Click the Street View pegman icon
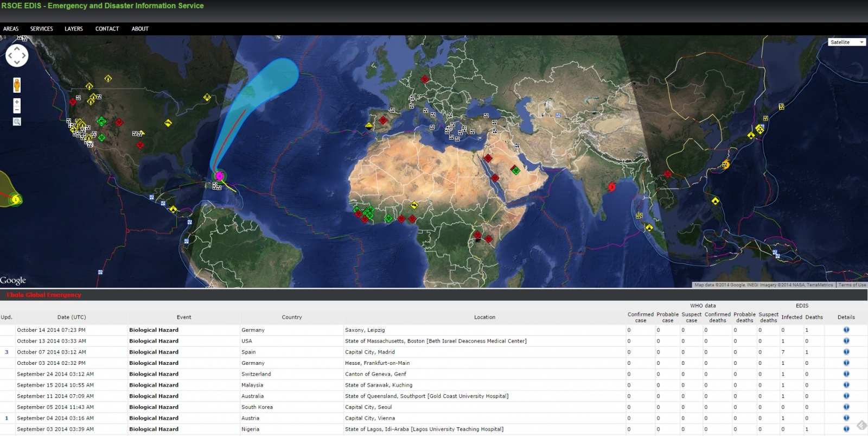The height and width of the screenshot is (436, 868). [17, 85]
